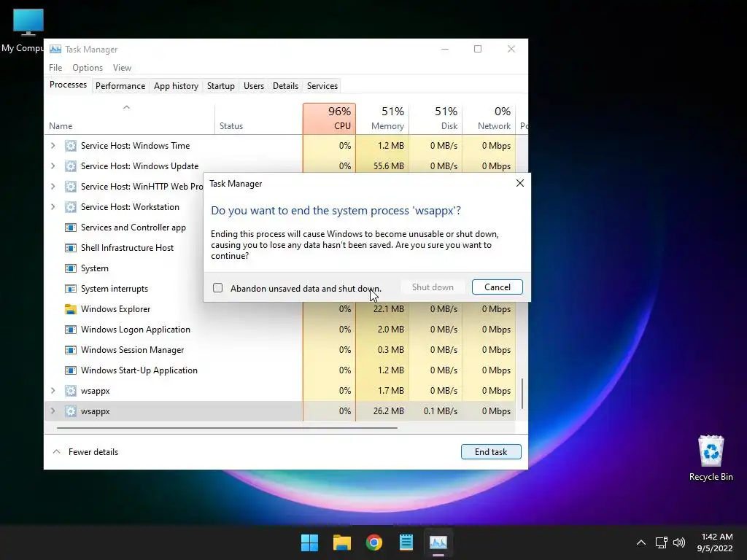
Task: Click the System process icon
Action: coord(71,268)
